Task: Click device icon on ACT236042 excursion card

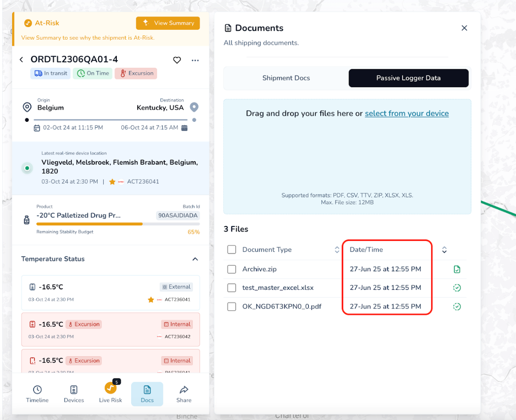Action: 32,324
